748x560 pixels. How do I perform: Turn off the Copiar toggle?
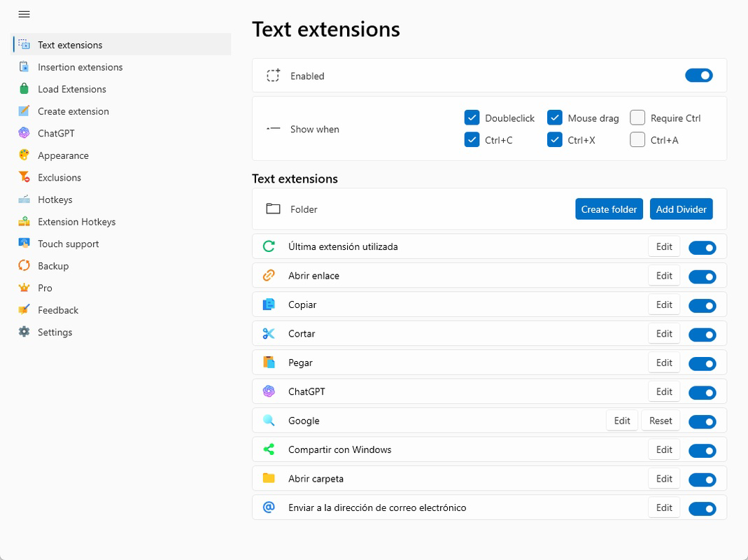tap(703, 305)
